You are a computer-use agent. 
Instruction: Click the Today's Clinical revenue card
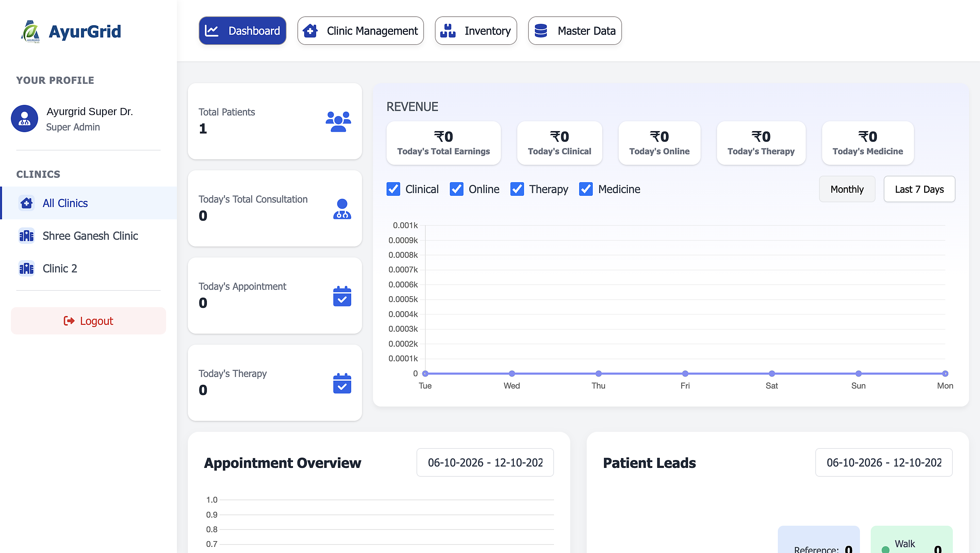point(559,143)
